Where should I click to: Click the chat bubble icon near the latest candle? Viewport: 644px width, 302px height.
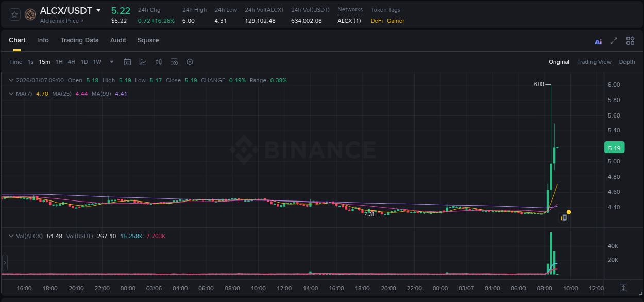[564, 217]
